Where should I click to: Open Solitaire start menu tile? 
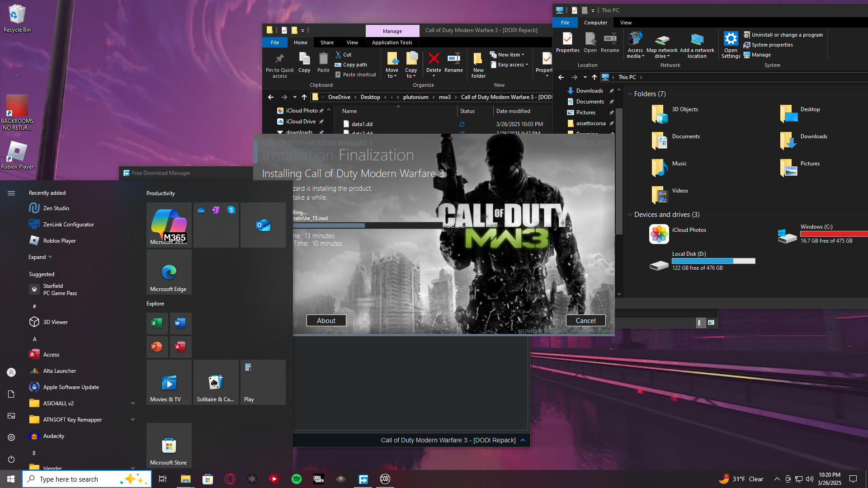click(x=216, y=383)
